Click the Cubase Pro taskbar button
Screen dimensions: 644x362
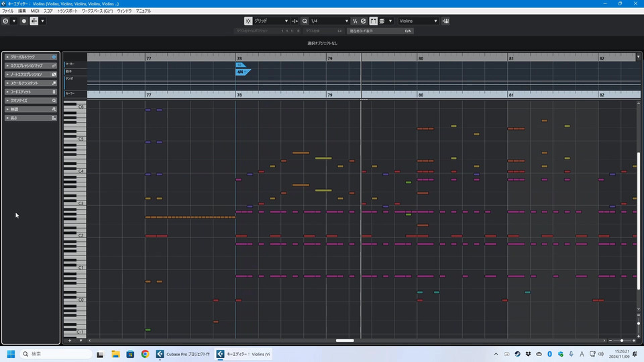tap(184, 354)
